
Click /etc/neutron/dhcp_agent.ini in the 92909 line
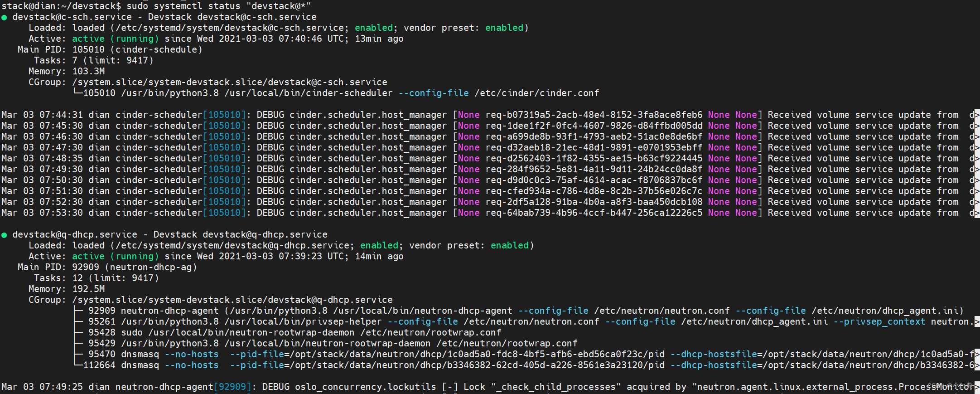click(885, 311)
